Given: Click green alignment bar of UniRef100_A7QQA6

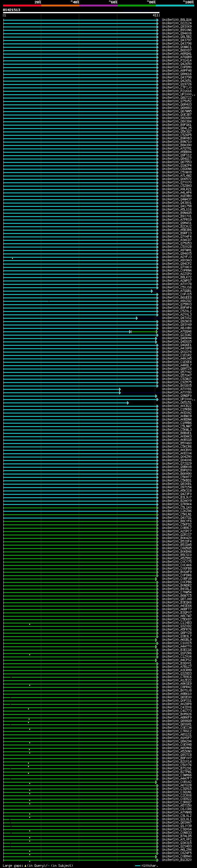Looking at the screenshot, I should (144, 332).
